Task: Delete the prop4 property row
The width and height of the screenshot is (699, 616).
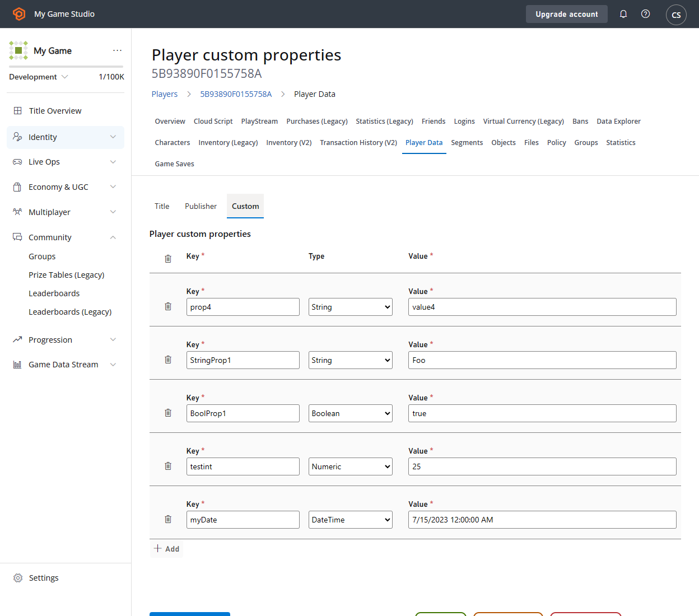Action: (168, 306)
